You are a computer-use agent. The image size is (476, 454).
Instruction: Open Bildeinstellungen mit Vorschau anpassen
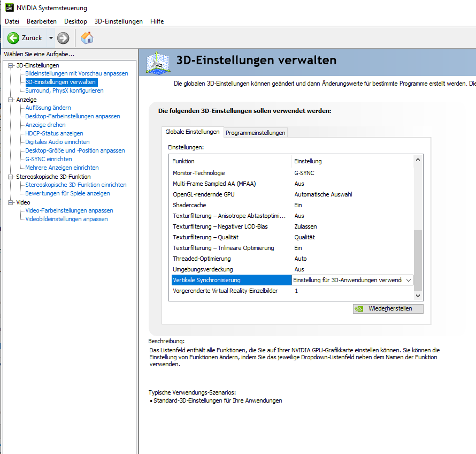tap(76, 73)
